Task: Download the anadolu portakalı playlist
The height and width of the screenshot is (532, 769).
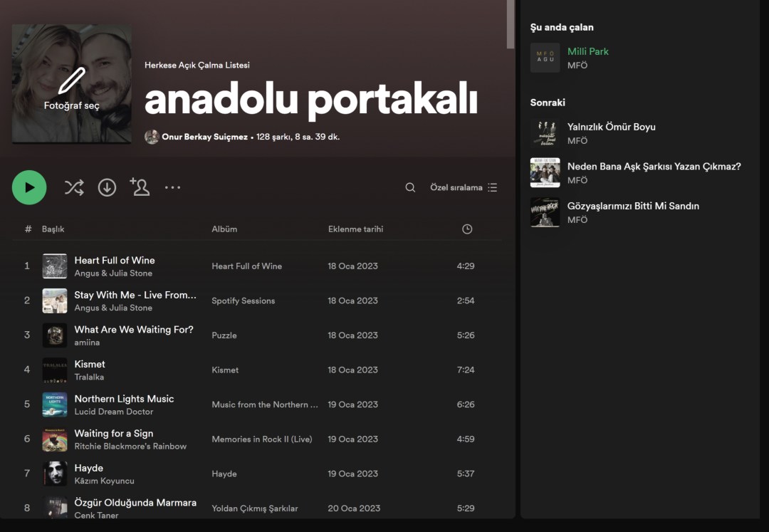Action: 107,187
